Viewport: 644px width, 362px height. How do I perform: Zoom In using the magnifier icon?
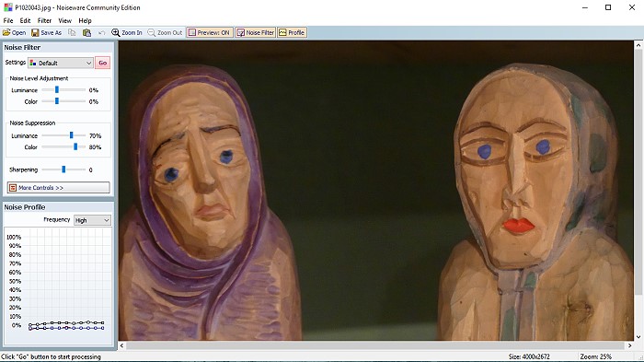click(x=116, y=32)
